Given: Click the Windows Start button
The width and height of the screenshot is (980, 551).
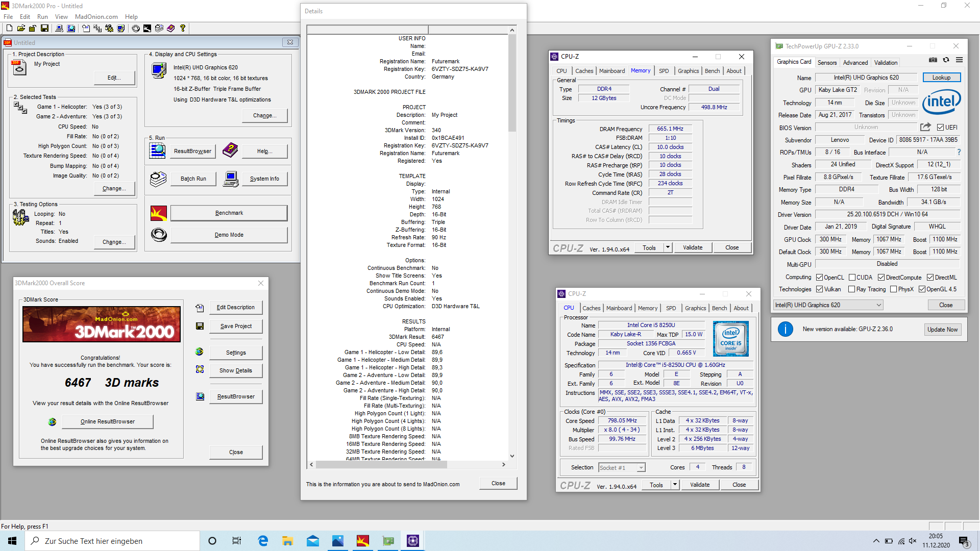Looking at the screenshot, I should [12, 541].
